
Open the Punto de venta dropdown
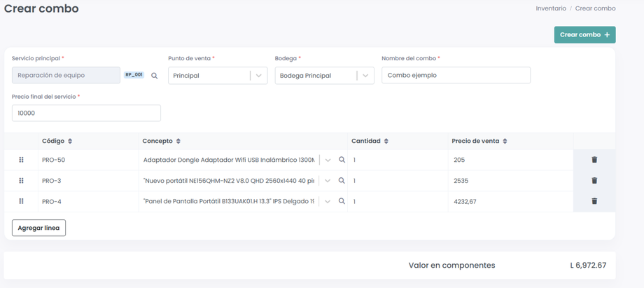[259, 76]
